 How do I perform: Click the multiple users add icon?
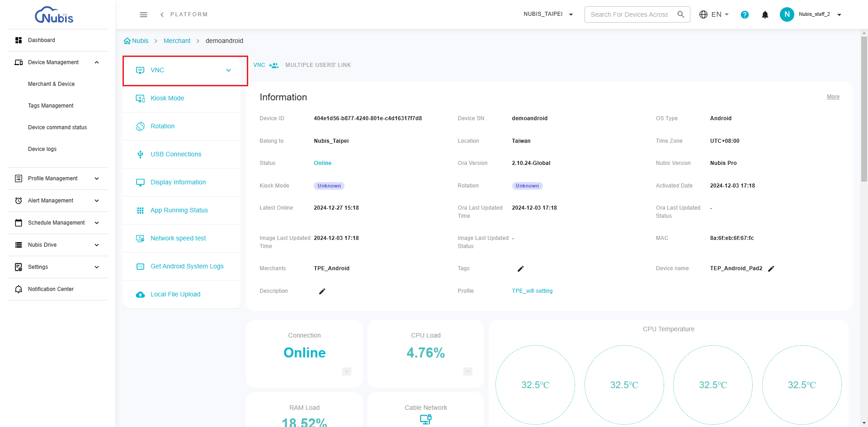click(x=274, y=65)
